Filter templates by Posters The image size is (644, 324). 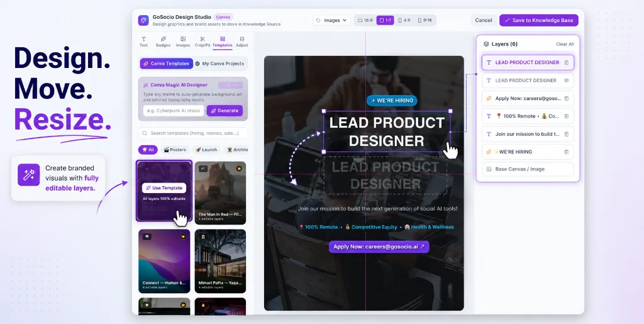point(175,150)
